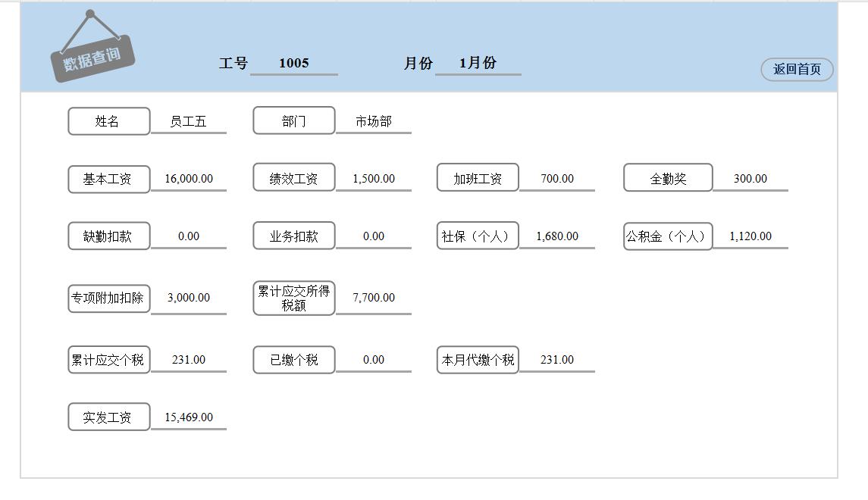
Task: Select the 累计应交个税 field
Action: tap(108, 360)
